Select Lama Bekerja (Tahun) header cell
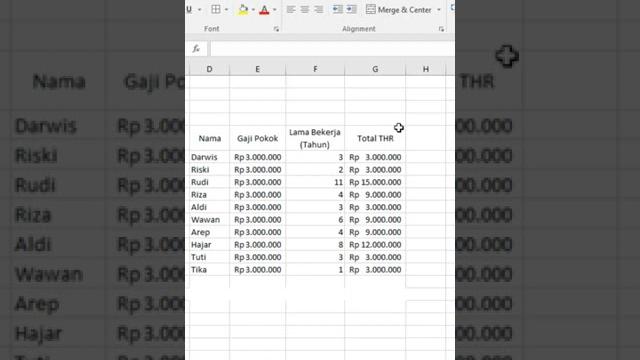640x360 pixels. pyautogui.click(x=315, y=138)
